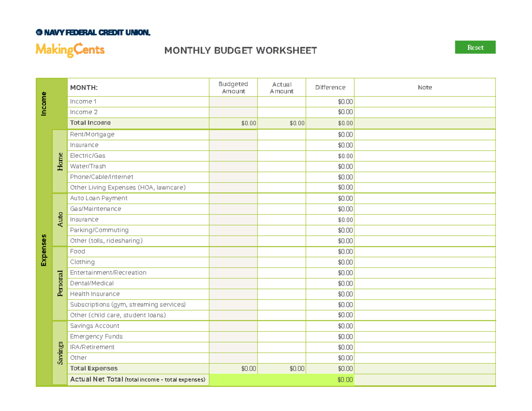This screenshot has width=532, height=411.
Task: Click the Navy Federal Credit Union logo
Action: (x=93, y=32)
